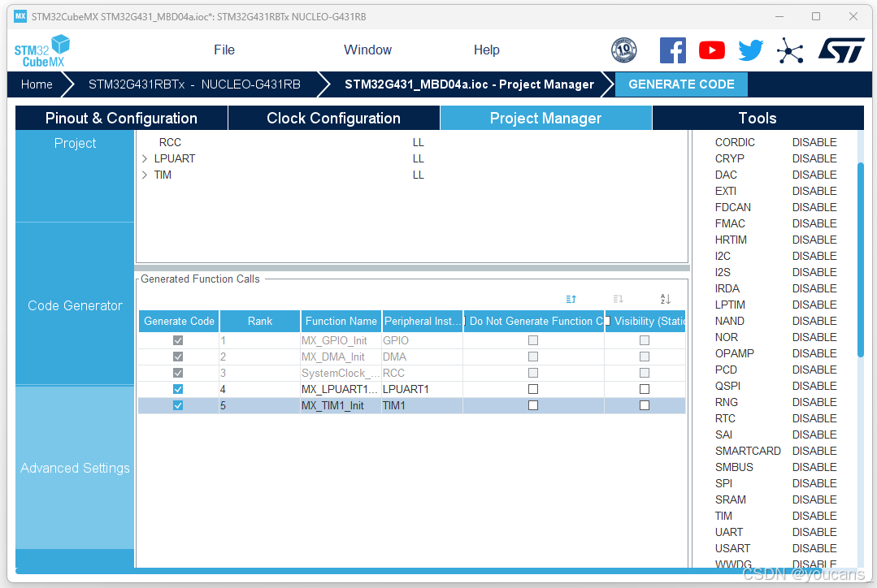Open the Advanced Settings side section

pos(75,468)
